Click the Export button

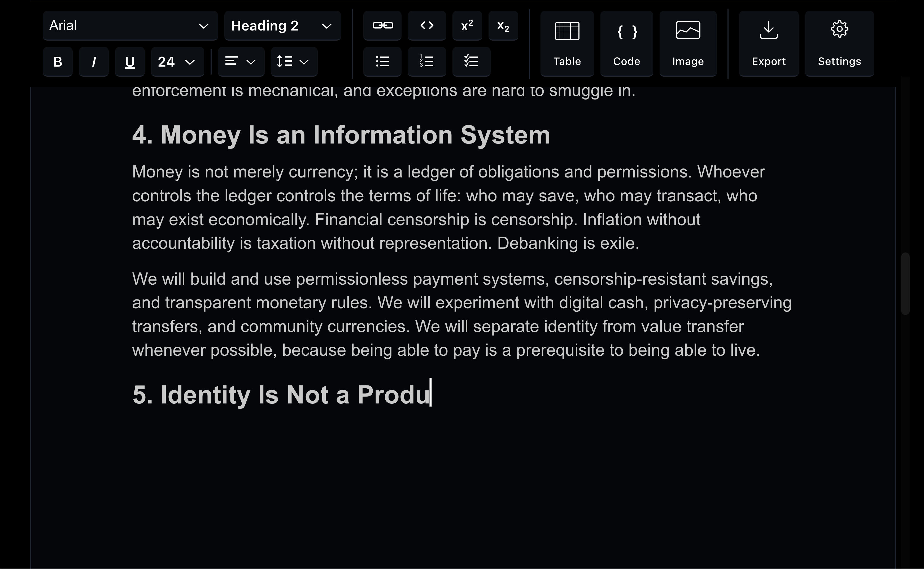point(768,44)
